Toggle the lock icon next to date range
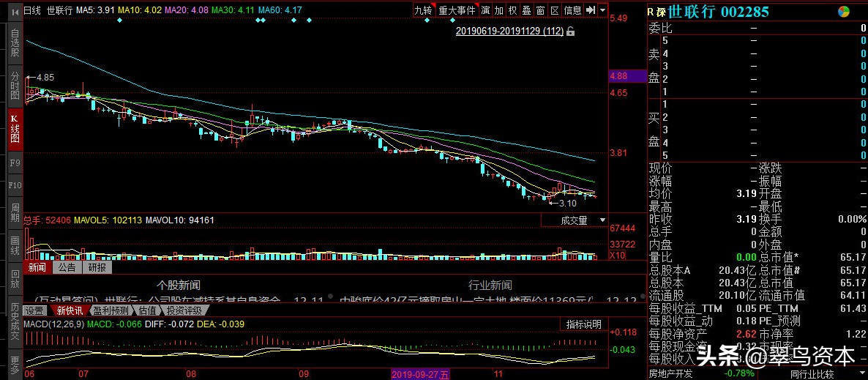 coord(571,31)
